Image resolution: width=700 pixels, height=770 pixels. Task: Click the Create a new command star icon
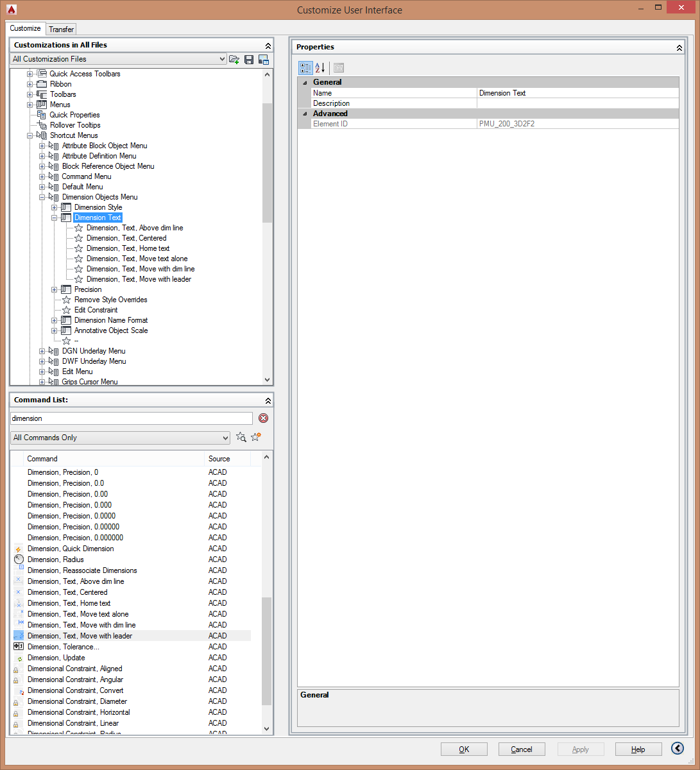pyautogui.click(x=256, y=438)
